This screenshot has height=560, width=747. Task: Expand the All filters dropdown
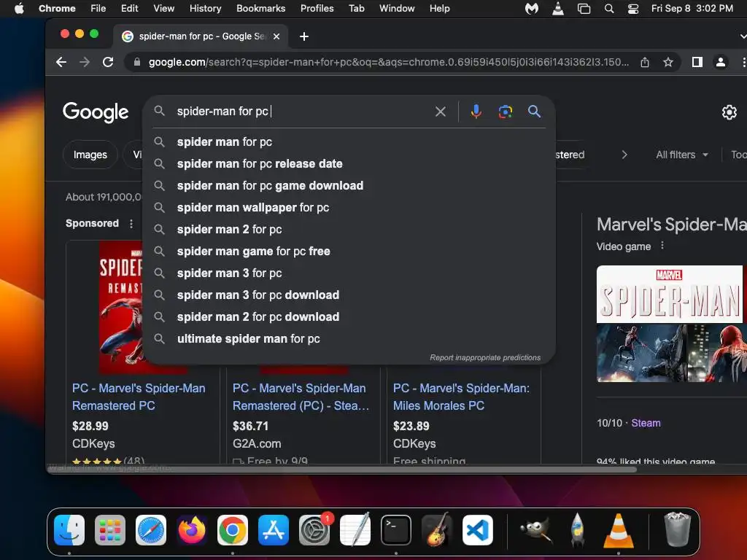pyautogui.click(x=682, y=155)
